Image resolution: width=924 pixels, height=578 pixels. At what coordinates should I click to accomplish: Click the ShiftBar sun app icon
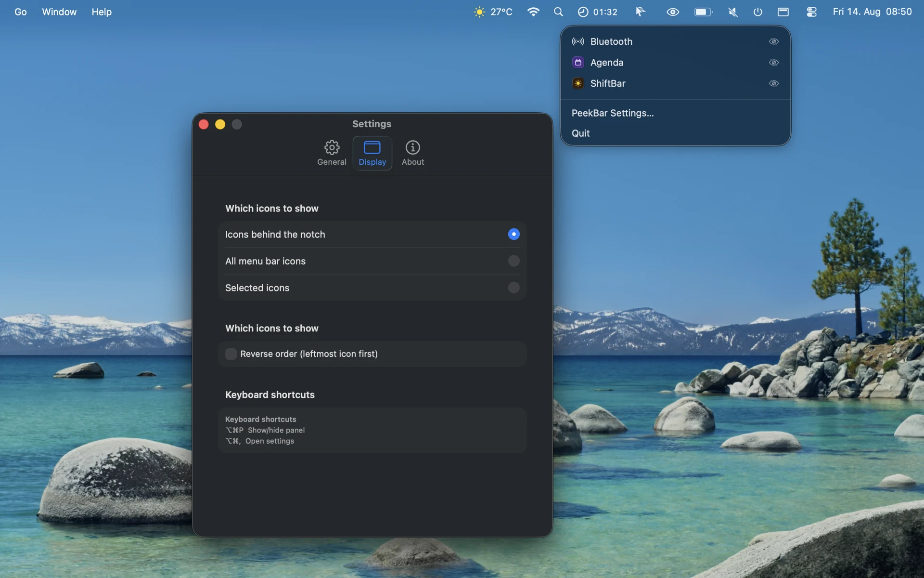[x=578, y=83]
